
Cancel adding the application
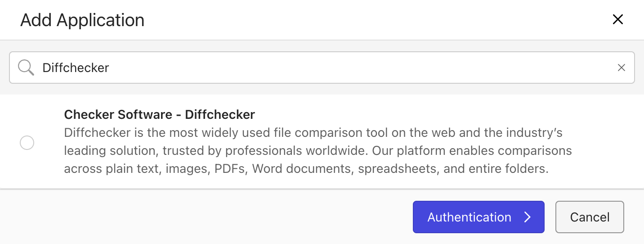pyautogui.click(x=590, y=217)
